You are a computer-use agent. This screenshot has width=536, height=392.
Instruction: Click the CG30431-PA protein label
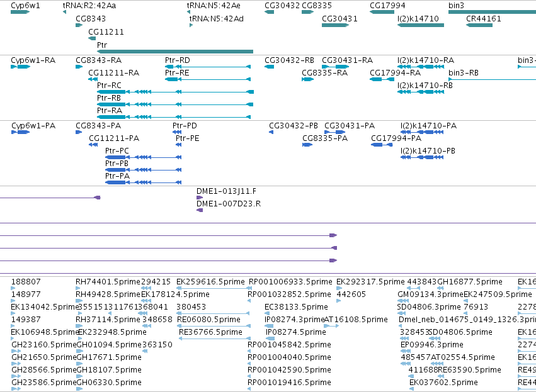point(350,126)
